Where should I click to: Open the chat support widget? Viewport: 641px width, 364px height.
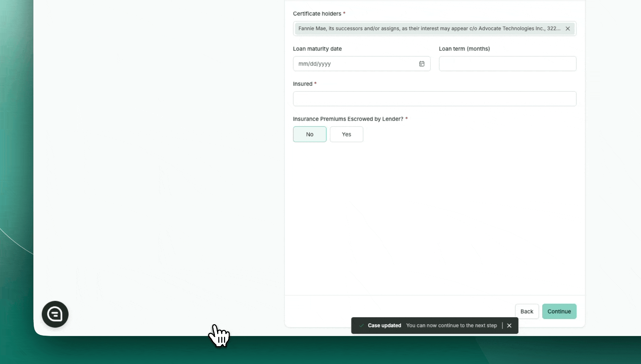[x=55, y=314]
